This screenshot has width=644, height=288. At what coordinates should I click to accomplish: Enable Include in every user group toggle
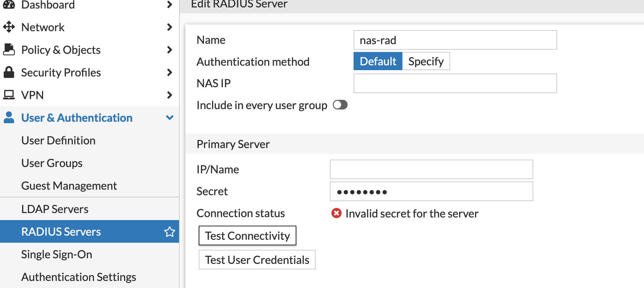340,105
